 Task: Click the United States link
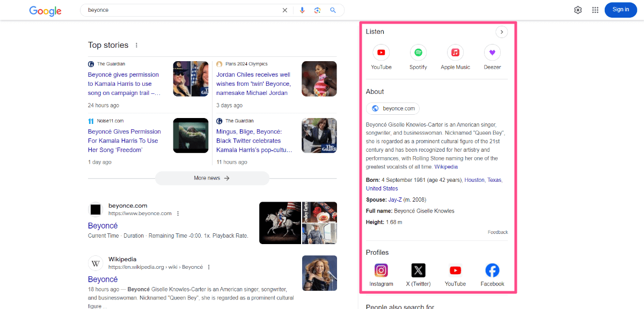tap(382, 189)
